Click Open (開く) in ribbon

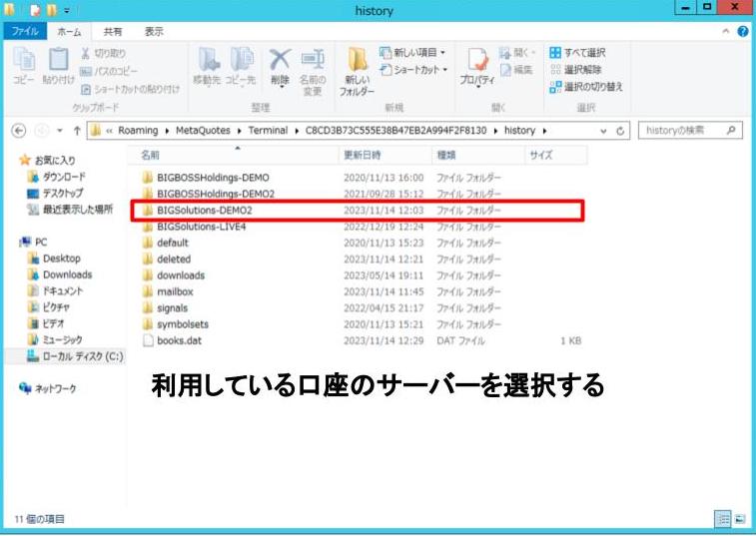[517, 52]
